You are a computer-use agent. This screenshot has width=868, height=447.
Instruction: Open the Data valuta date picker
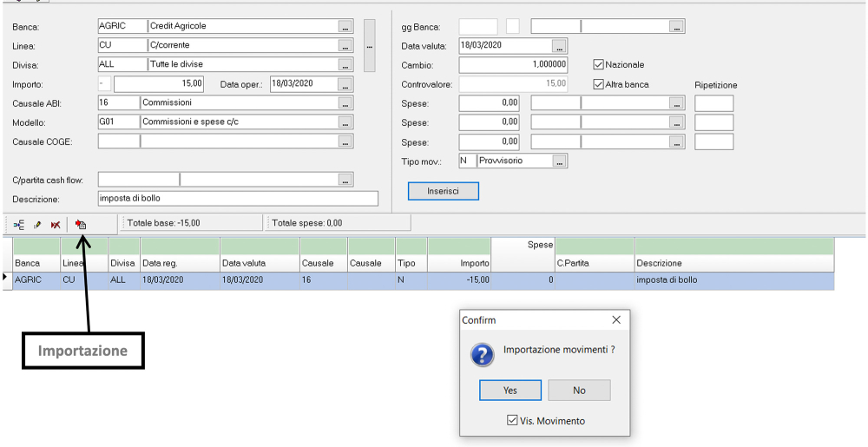(559, 46)
